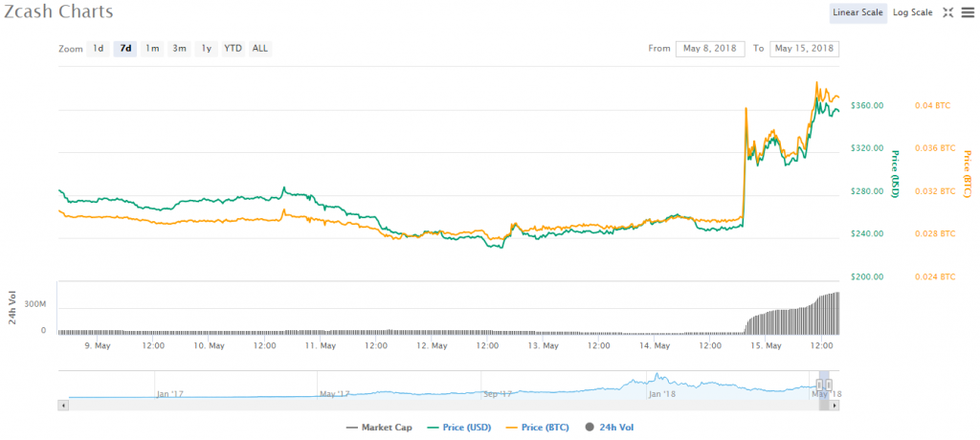The image size is (980, 440).
Task: Click the 0.024 BTC axis label
Action: [935, 276]
